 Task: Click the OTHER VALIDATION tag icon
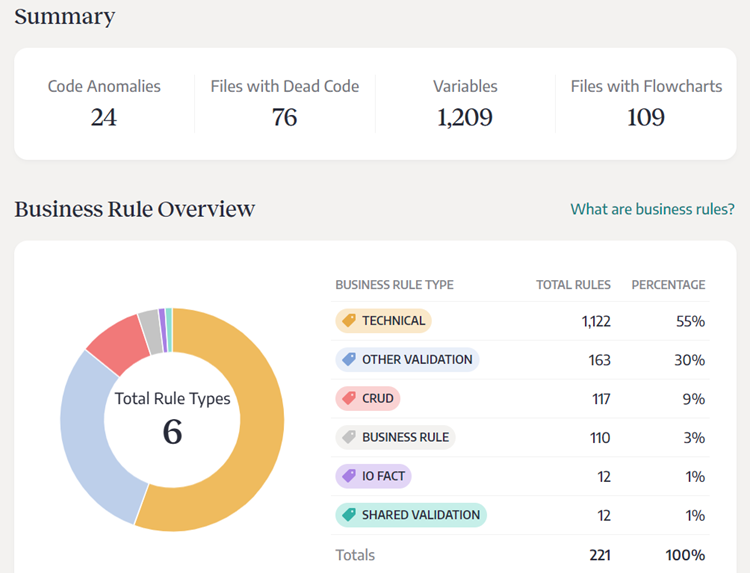point(349,359)
